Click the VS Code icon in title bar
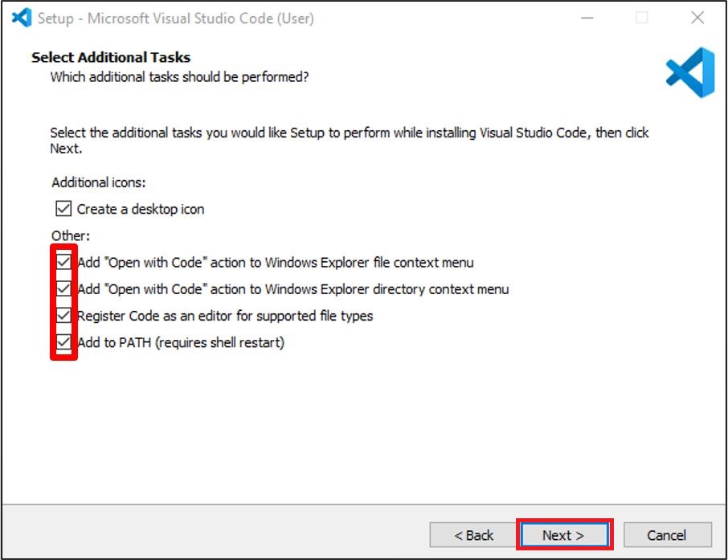 point(22,18)
